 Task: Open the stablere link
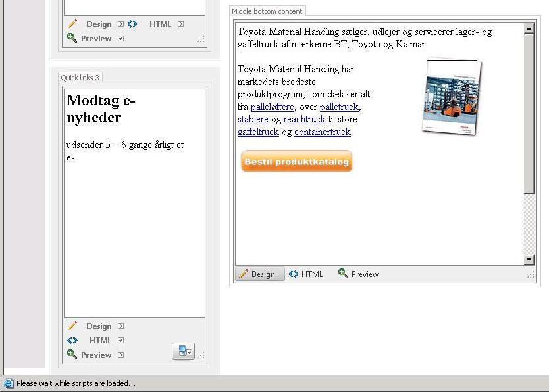tap(253, 119)
